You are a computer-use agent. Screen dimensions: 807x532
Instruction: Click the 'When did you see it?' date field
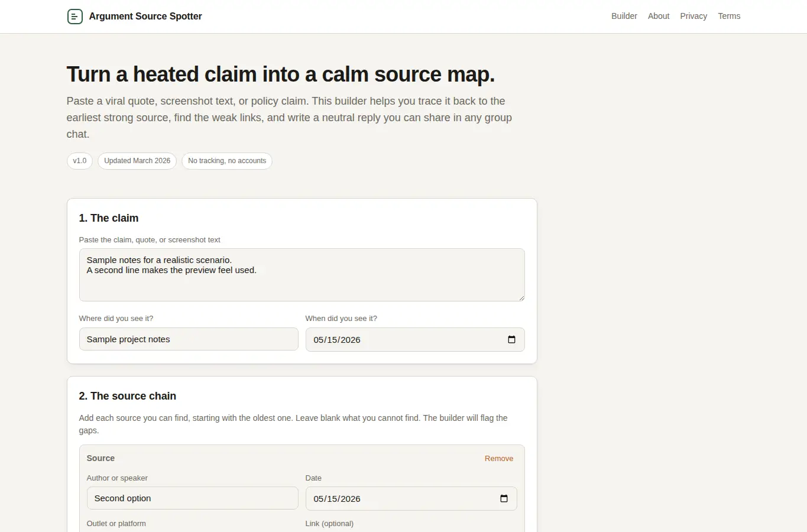[x=415, y=339]
